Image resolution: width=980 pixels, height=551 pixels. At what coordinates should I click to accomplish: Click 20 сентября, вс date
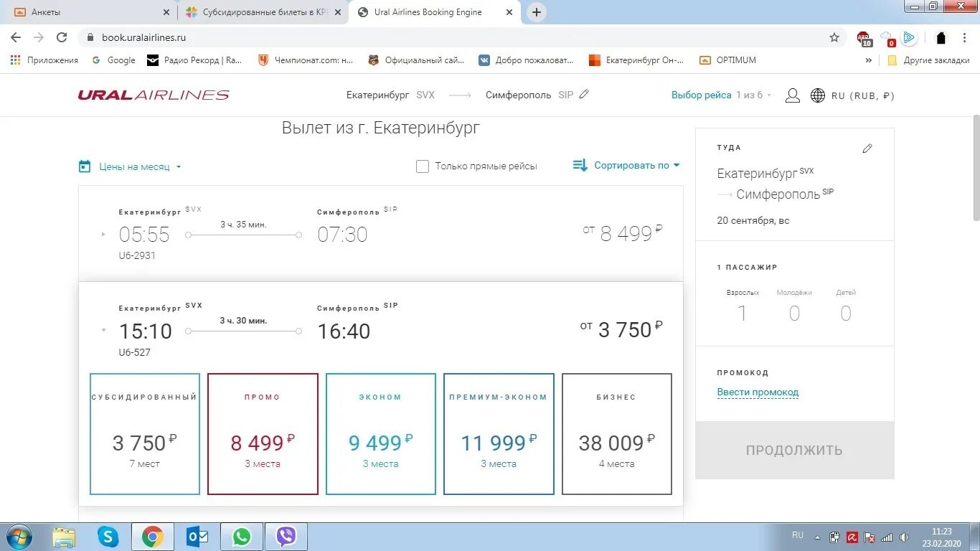coord(753,220)
